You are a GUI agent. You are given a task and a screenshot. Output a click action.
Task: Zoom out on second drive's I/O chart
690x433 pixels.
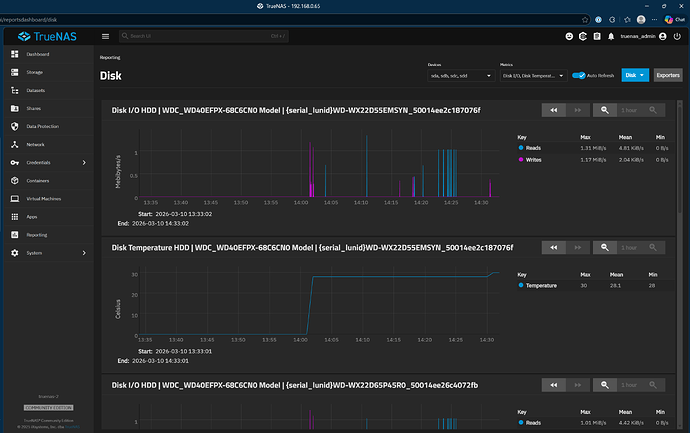pos(605,385)
